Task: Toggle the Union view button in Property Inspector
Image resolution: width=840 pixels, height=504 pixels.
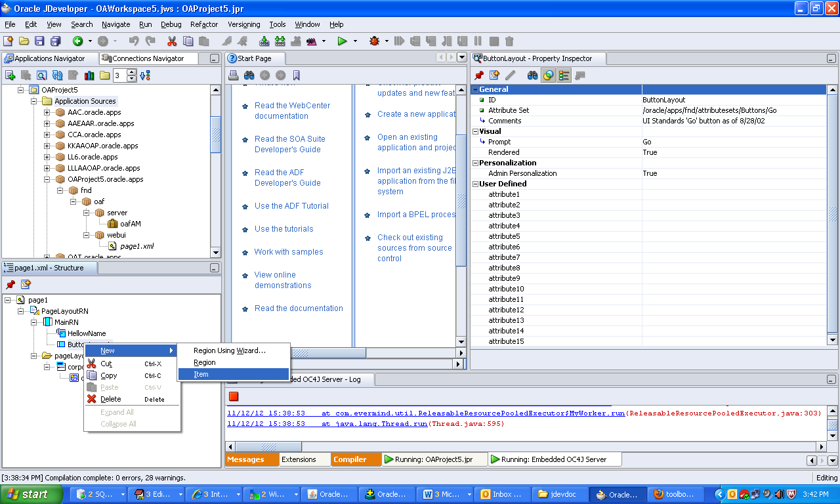Action: pos(548,75)
